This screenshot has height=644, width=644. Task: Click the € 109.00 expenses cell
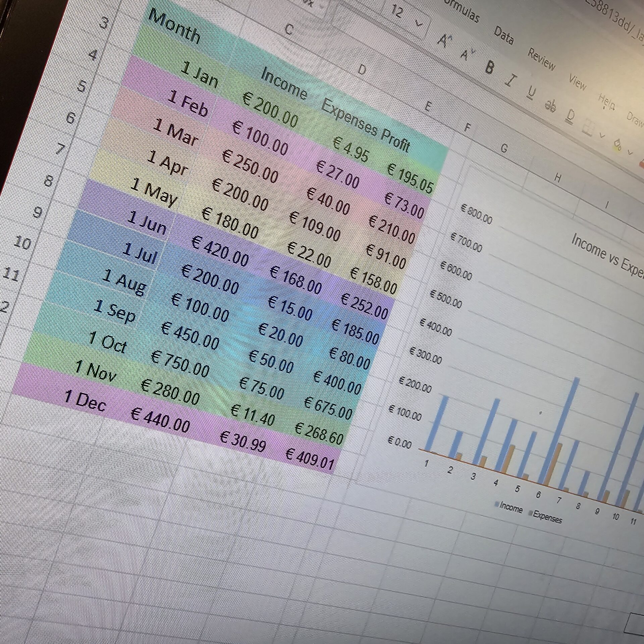point(314,226)
